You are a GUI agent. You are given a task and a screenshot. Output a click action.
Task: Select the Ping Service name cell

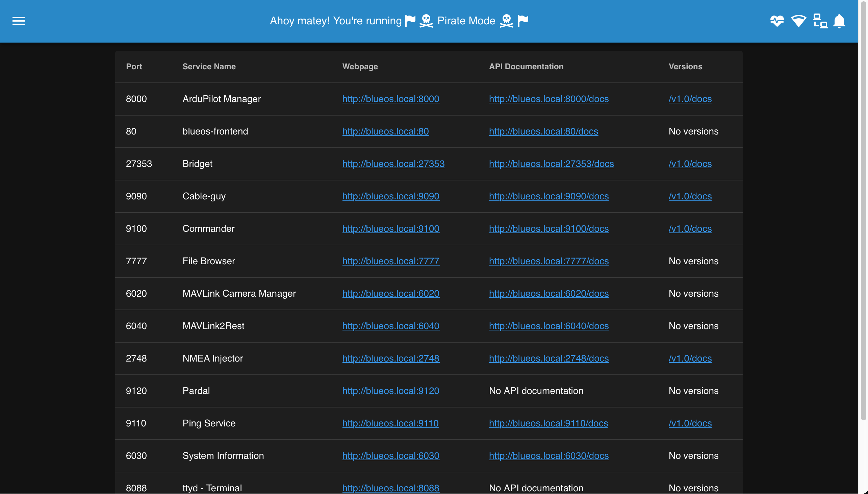(x=209, y=423)
